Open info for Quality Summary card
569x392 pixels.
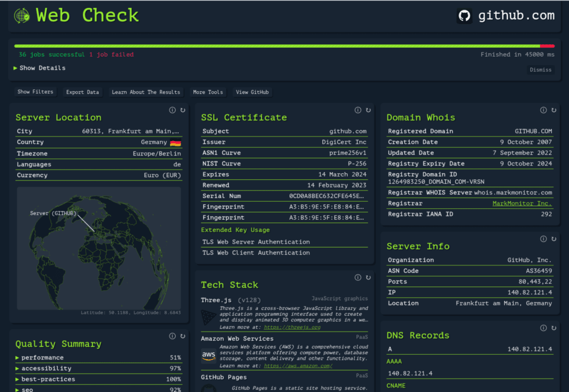[172, 336]
